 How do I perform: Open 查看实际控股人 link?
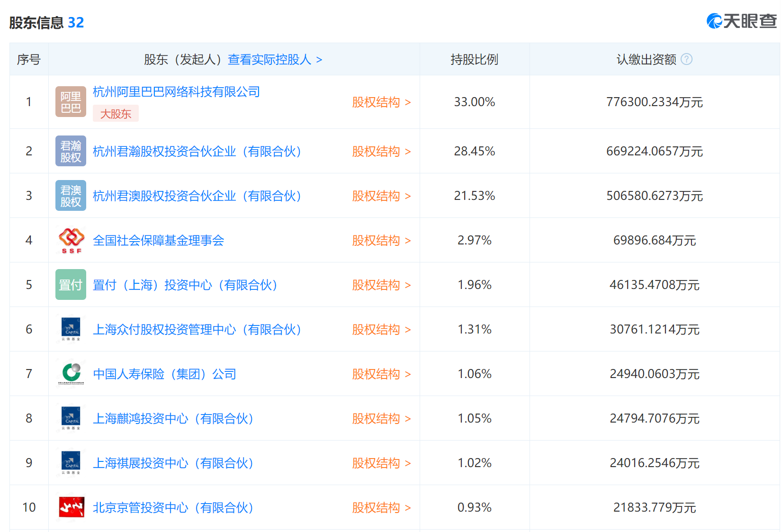pos(275,60)
